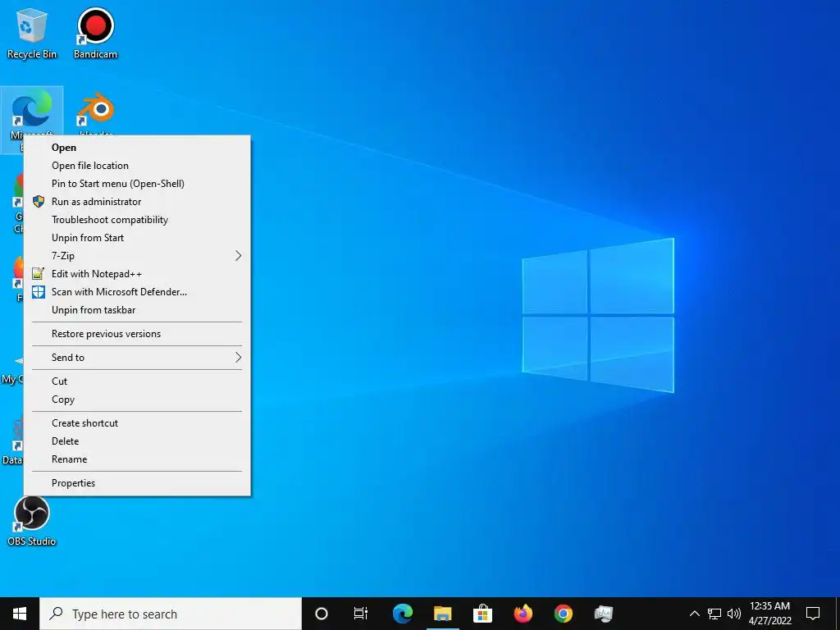This screenshot has height=630, width=840.
Task: Click the Microsoft Defender shield icon
Action: click(38, 292)
